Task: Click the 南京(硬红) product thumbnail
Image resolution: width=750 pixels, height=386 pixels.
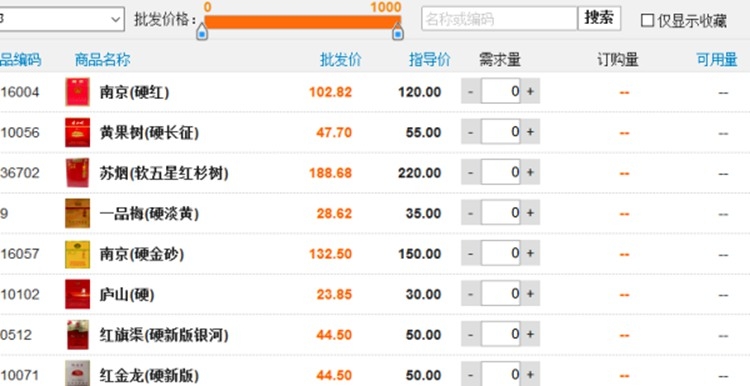Action: (77, 92)
